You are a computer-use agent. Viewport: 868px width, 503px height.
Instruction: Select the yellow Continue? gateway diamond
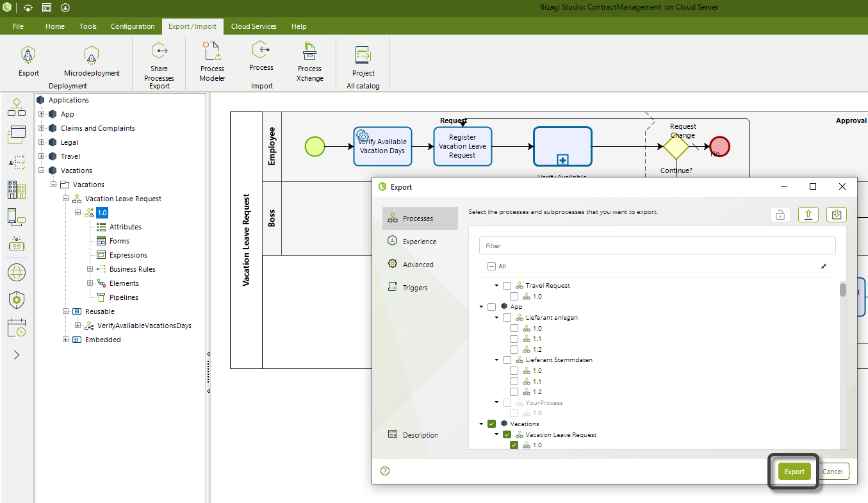(676, 147)
